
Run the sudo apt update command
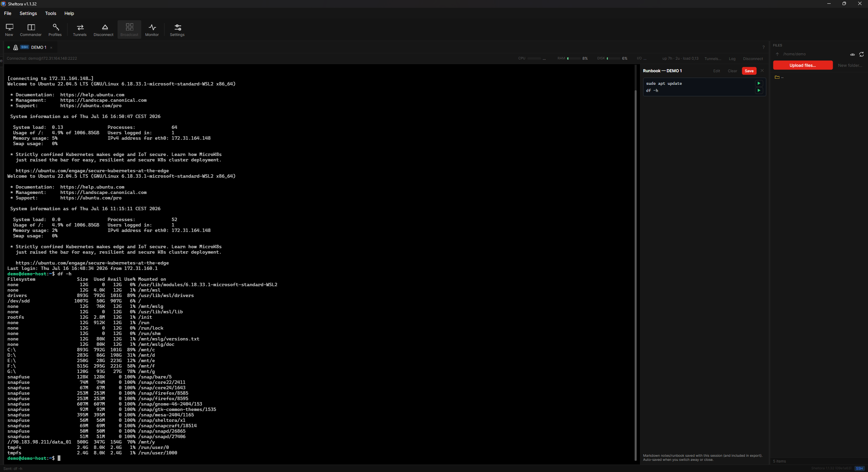point(759,83)
